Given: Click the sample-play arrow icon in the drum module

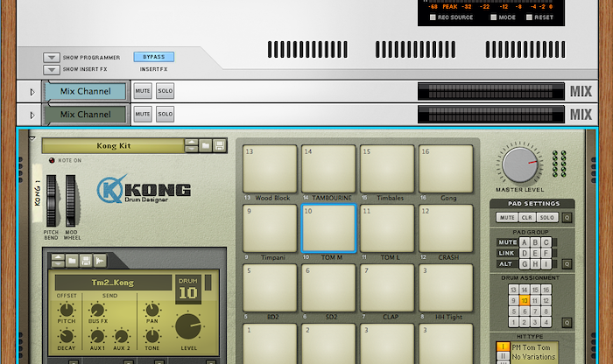Looking at the screenshot, I should pos(100,261).
